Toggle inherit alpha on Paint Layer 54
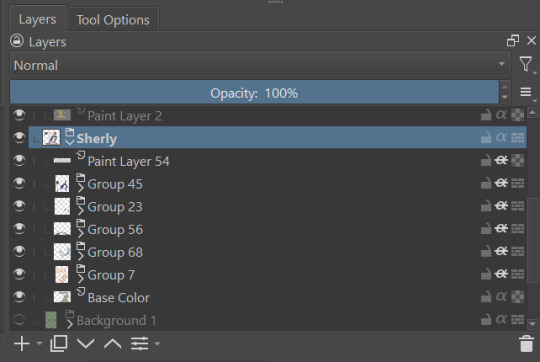 (x=501, y=160)
